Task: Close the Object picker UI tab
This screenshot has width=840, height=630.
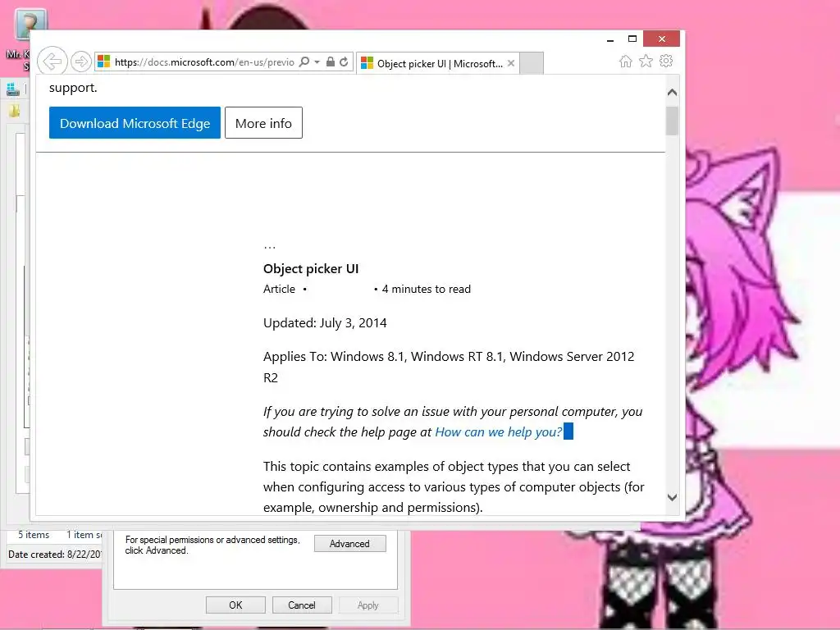Action: tap(511, 63)
